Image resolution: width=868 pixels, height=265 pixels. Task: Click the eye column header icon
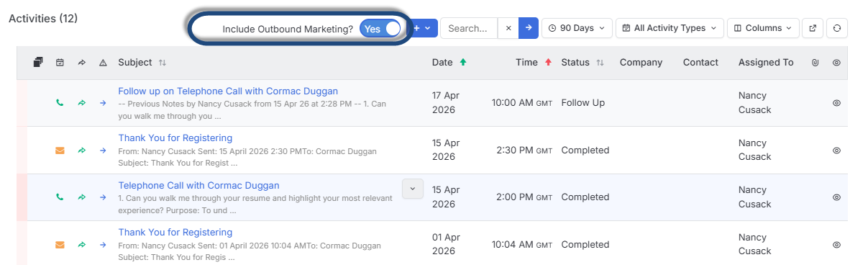[836, 63]
